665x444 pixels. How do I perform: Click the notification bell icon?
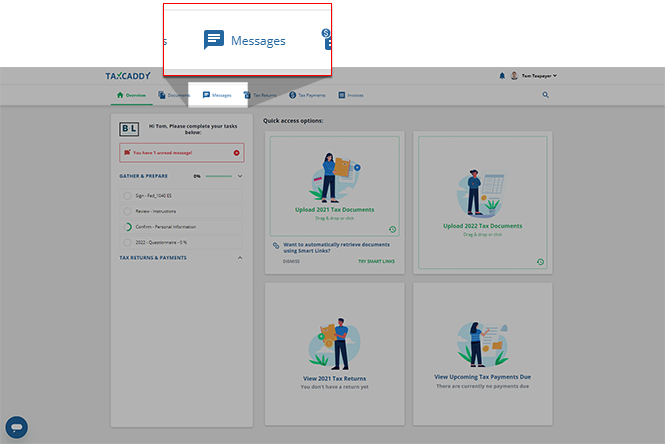coord(502,76)
